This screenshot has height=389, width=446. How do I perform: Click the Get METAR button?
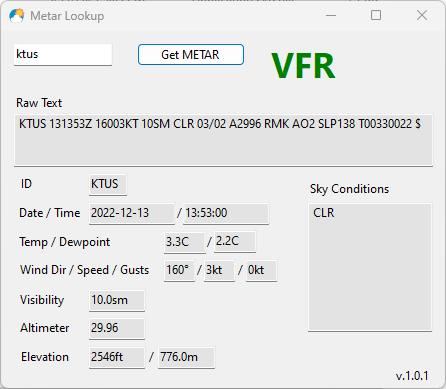(191, 54)
